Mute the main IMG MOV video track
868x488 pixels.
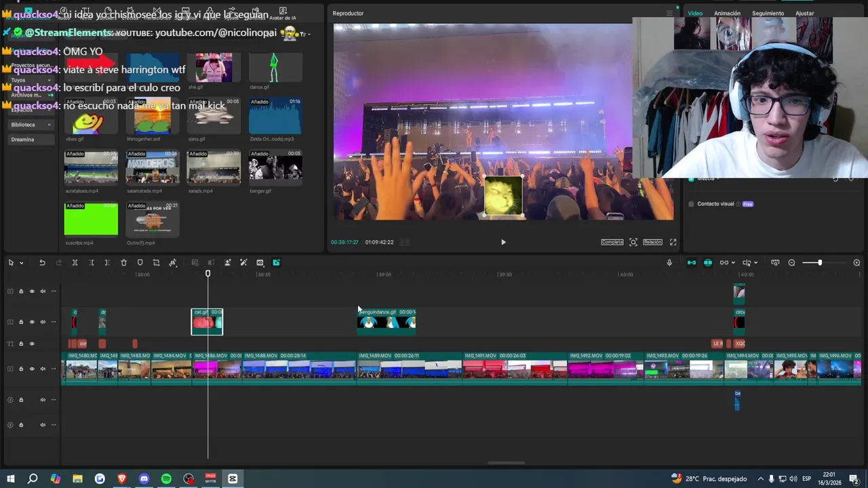pyautogui.click(x=43, y=369)
